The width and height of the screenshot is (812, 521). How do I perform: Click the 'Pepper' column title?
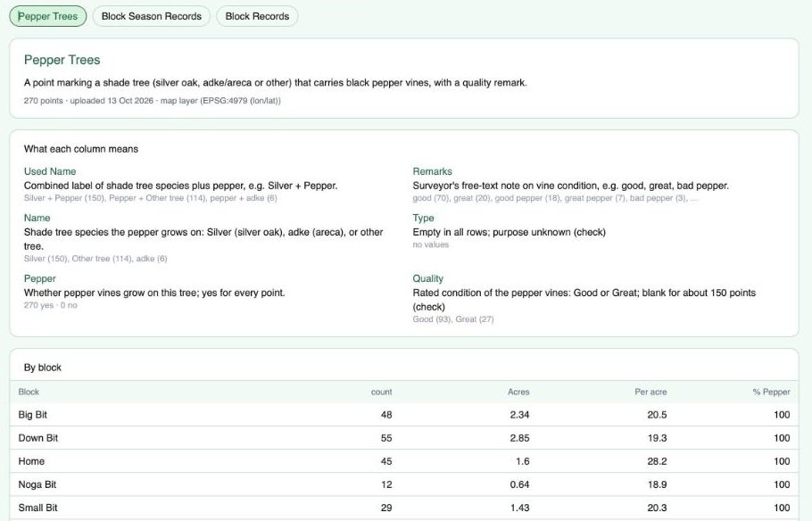[x=40, y=278]
